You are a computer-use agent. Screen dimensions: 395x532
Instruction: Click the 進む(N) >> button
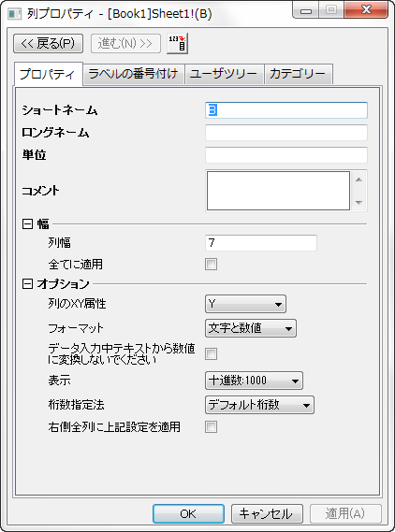pos(125,43)
